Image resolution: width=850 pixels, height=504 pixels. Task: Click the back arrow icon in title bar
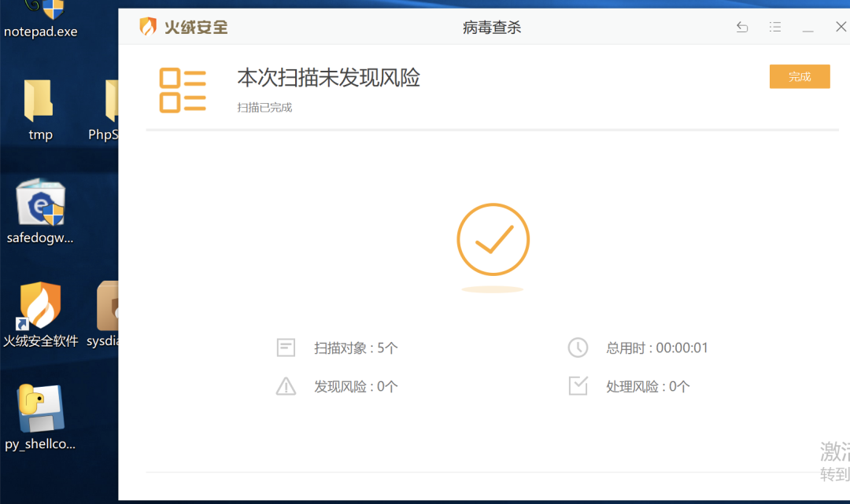(742, 27)
